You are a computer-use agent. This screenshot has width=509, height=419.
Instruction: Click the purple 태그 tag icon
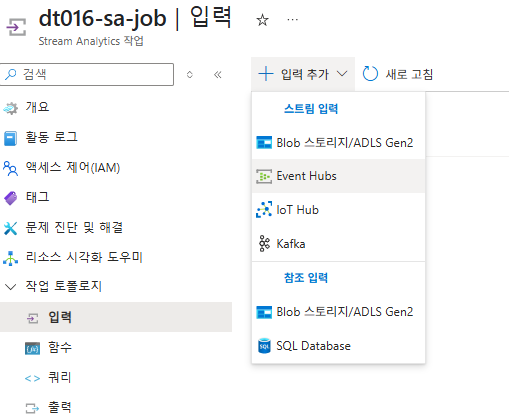[x=10, y=198]
